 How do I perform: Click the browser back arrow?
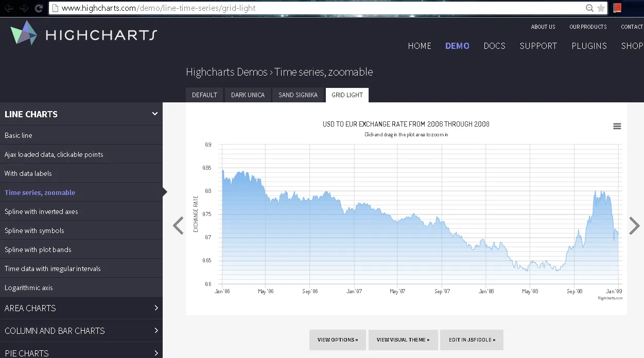click(9, 8)
